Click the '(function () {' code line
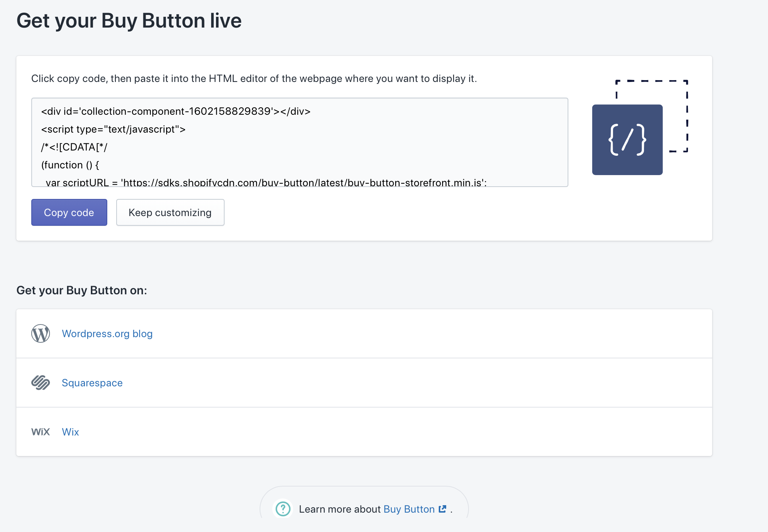Screen dimensions: 768x532 pyautogui.click(x=70, y=165)
